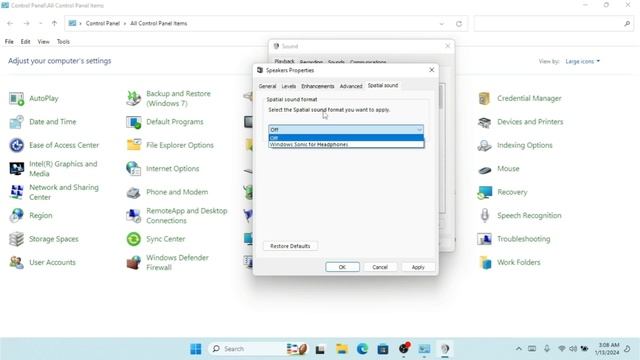The width and height of the screenshot is (640, 360).
Task: Open recent locations dropdown next to Forward
Action: [x=40, y=24]
